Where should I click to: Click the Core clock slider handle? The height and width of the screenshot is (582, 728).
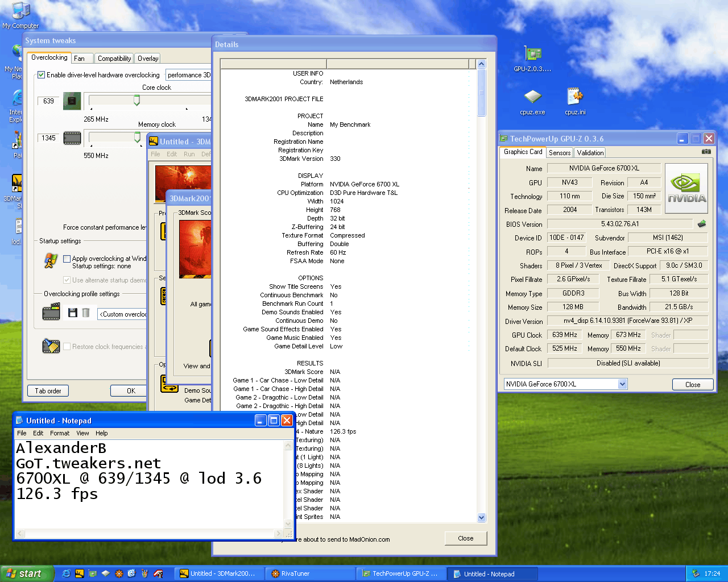[136, 101]
